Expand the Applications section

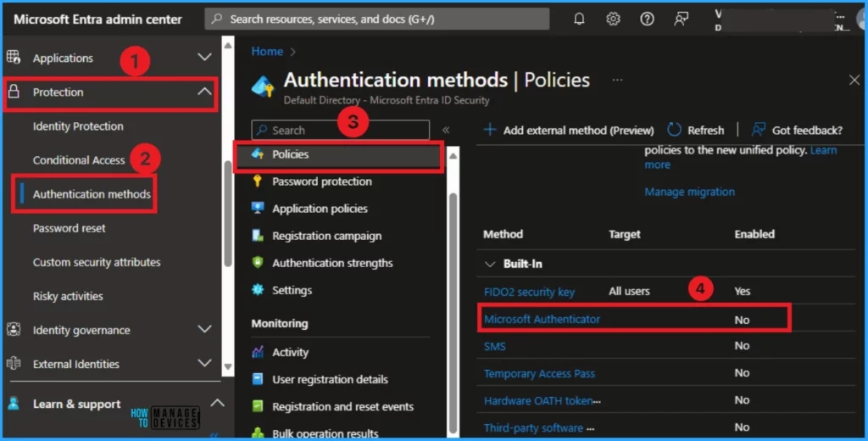click(x=205, y=57)
